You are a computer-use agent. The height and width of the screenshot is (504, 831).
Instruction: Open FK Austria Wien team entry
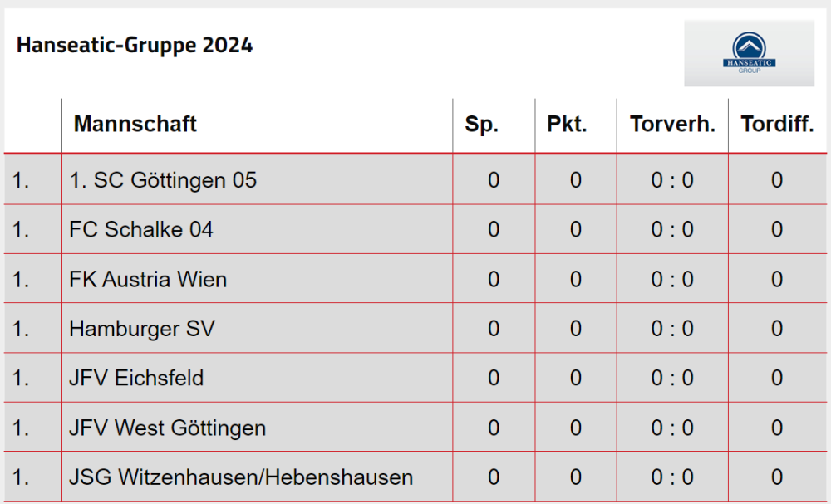pyautogui.click(x=148, y=279)
